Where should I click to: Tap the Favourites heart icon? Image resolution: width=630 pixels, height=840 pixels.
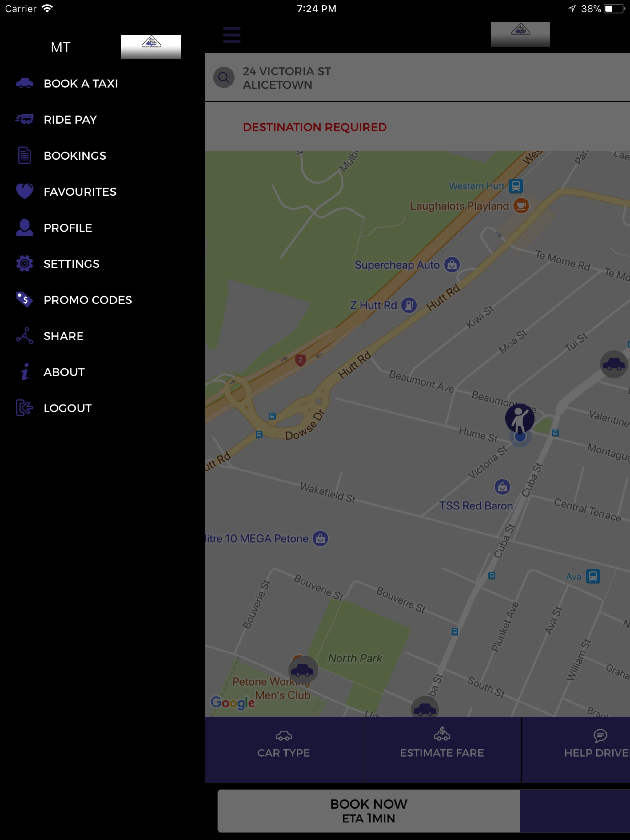25,191
